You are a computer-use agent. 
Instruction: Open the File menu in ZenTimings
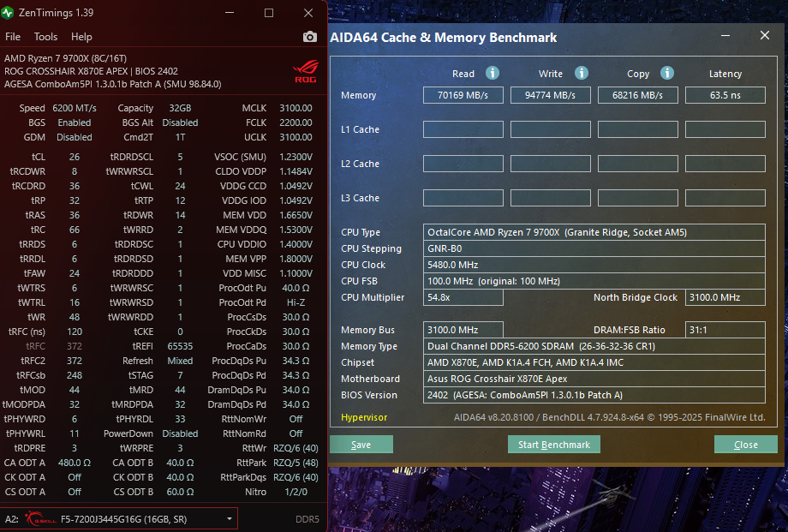pos(13,37)
